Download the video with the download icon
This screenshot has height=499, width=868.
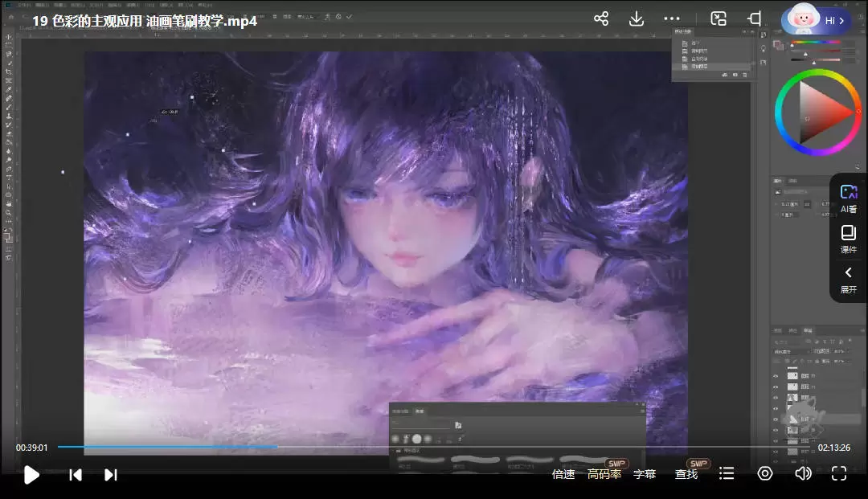coord(637,18)
